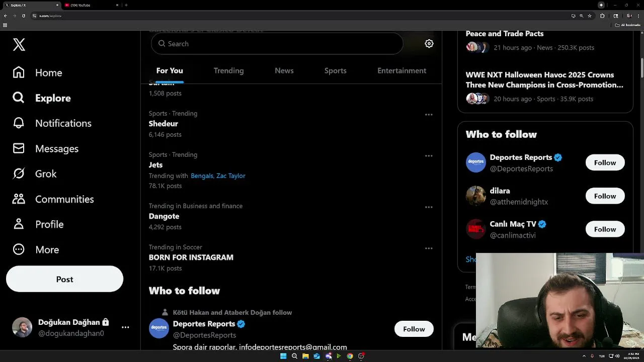644x362 pixels.
Task: Click Doğukan Dağhan profile avatar
Action: [x=22, y=327]
